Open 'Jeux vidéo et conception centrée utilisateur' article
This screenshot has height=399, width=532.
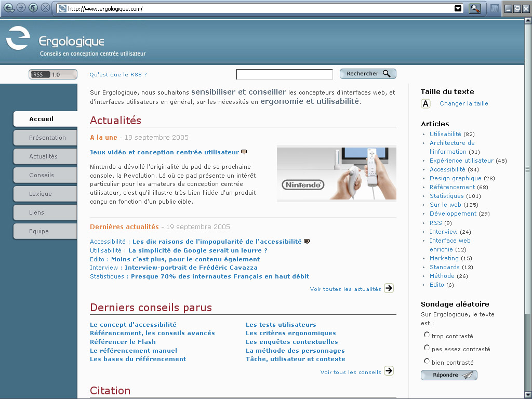[164, 152]
